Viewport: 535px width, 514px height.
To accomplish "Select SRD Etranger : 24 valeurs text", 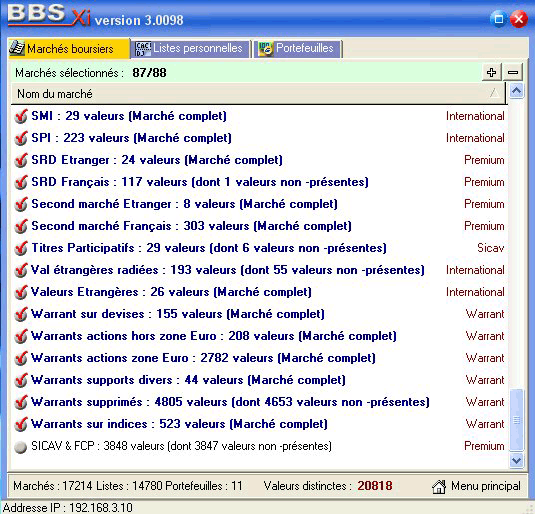I will [x=157, y=160].
